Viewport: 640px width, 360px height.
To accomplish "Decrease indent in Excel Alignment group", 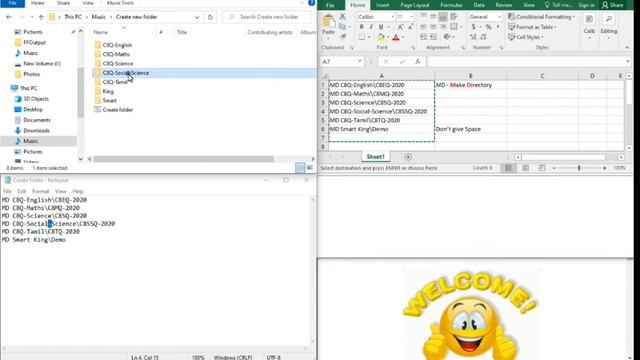I will [x=423, y=37].
